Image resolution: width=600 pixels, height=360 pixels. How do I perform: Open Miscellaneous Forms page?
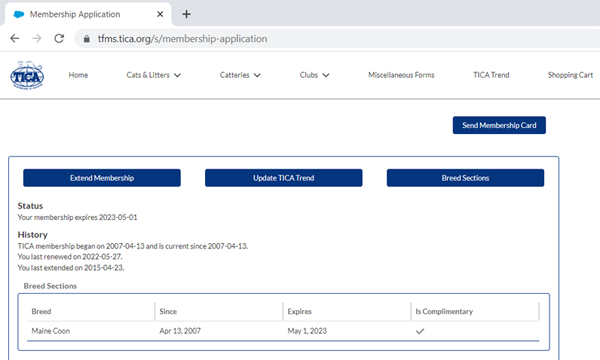tap(401, 75)
